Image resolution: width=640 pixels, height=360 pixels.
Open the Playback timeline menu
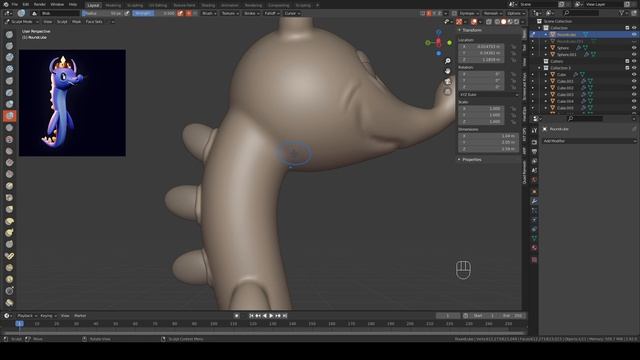(27, 316)
